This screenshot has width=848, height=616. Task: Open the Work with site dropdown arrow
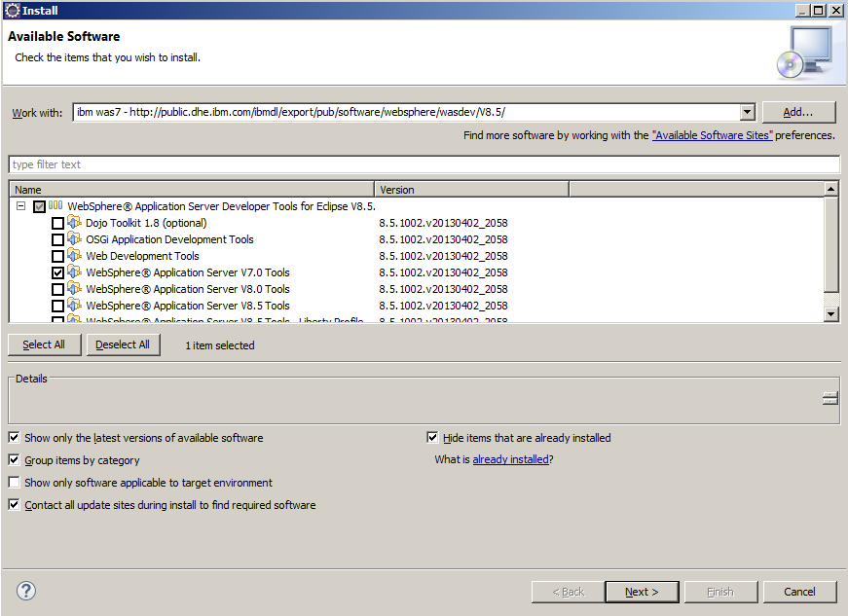748,112
